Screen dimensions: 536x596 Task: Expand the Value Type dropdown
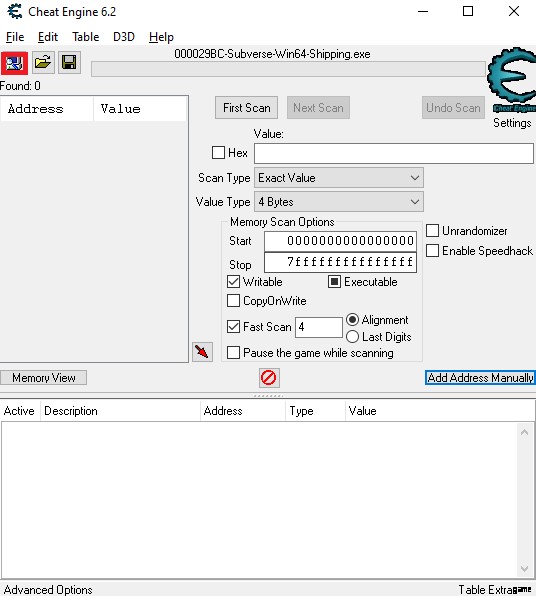coord(339,202)
